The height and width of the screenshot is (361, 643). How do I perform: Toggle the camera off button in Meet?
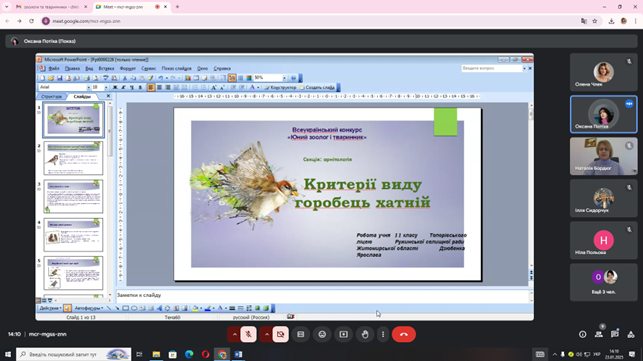(x=280, y=334)
